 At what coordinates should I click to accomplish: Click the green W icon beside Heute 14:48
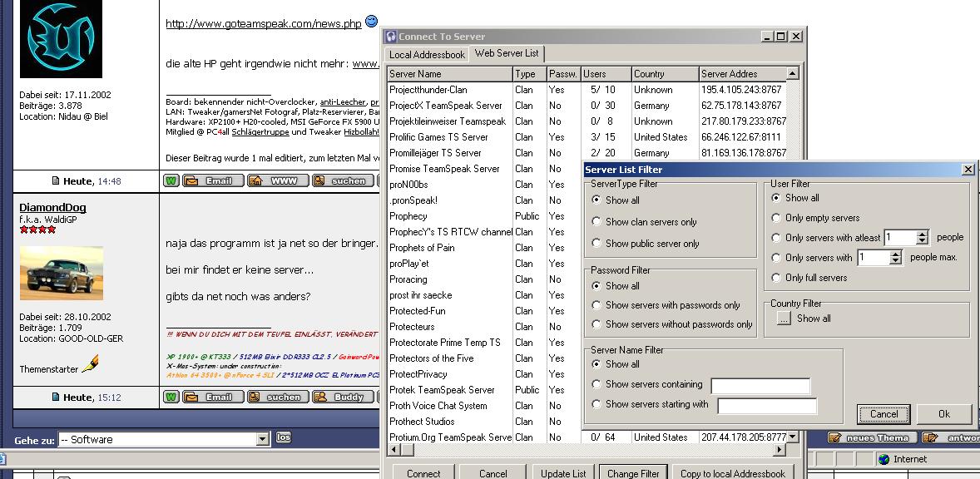[171, 180]
